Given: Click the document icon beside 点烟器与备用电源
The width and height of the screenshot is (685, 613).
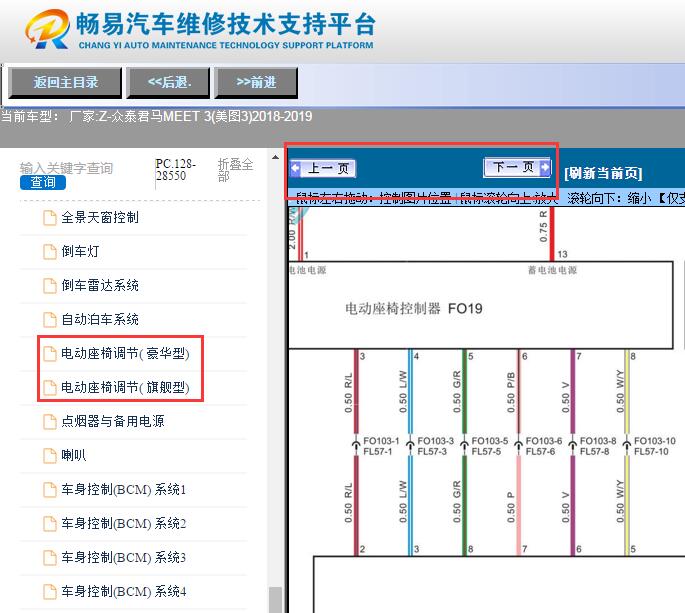Looking at the screenshot, I should coord(50,422).
